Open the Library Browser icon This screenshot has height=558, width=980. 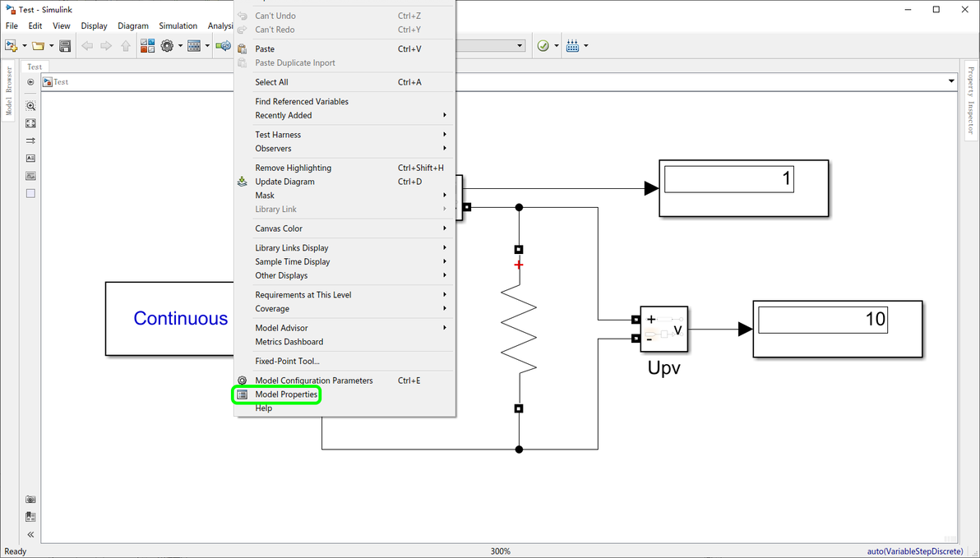[x=147, y=46]
